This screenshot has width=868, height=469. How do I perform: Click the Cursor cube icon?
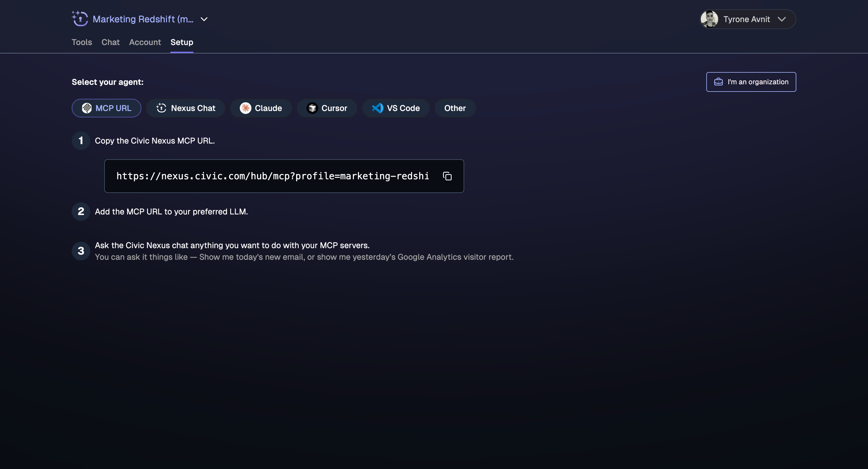coord(312,108)
